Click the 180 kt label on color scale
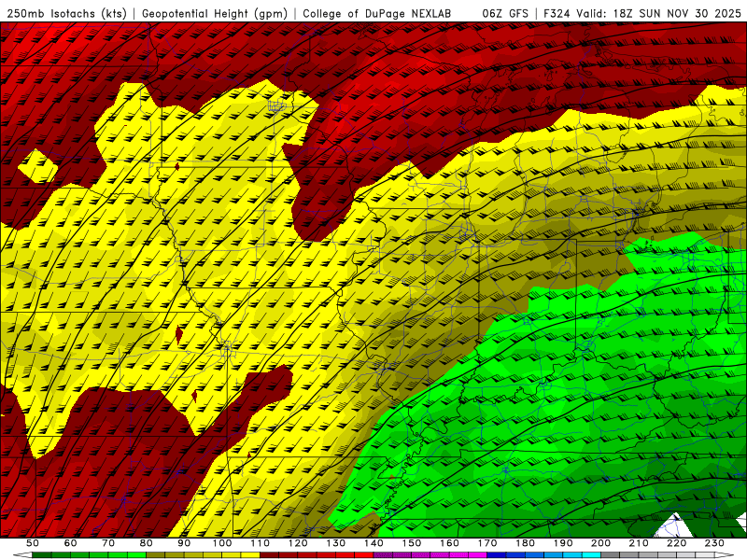This screenshot has height=560, width=747. pyautogui.click(x=526, y=543)
